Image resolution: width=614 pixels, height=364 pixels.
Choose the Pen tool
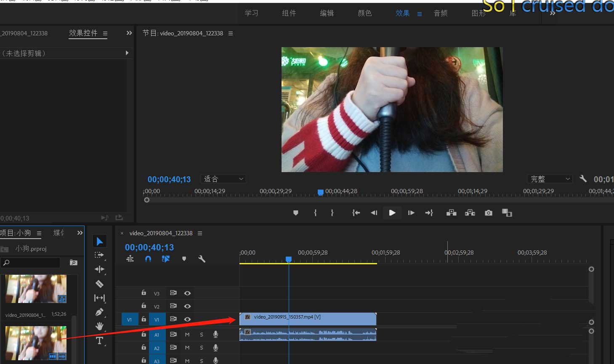pyautogui.click(x=99, y=312)
